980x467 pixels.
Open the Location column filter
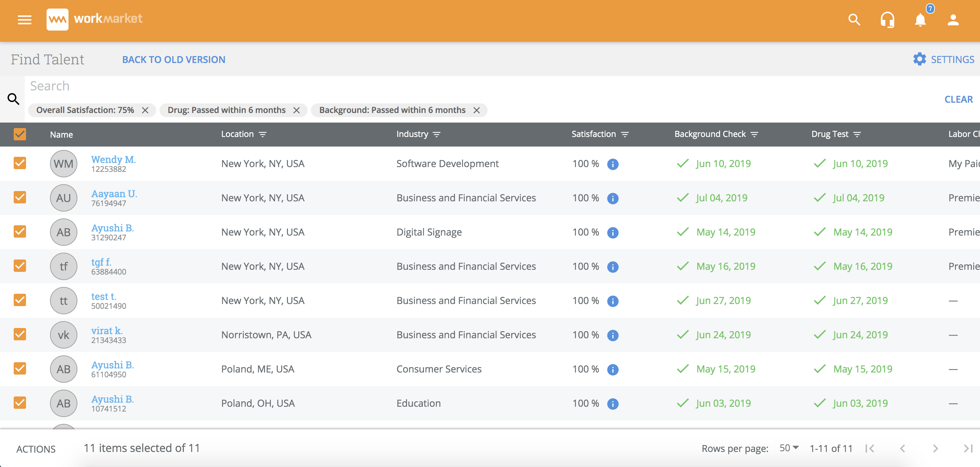tap(263, 134)
